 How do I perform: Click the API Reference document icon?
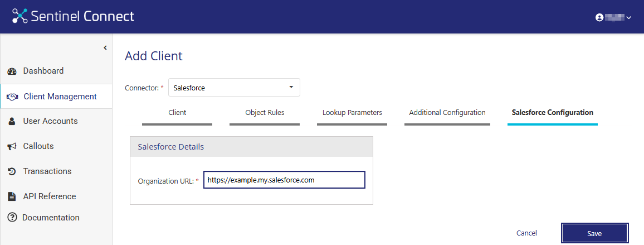click(12, 196)
